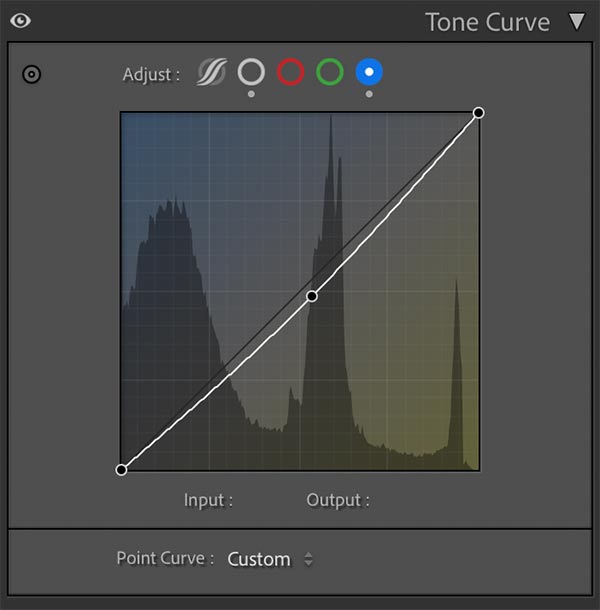Click the bottom-left curve endpoint

122,469
